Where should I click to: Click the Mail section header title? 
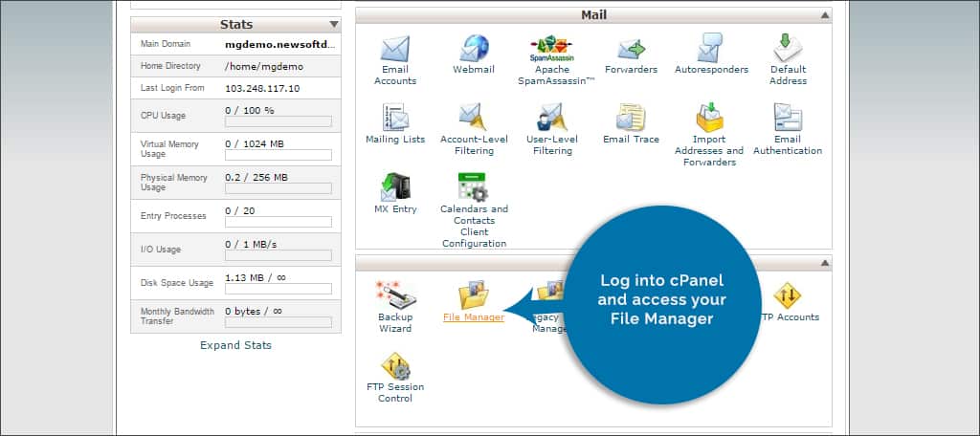593,15
